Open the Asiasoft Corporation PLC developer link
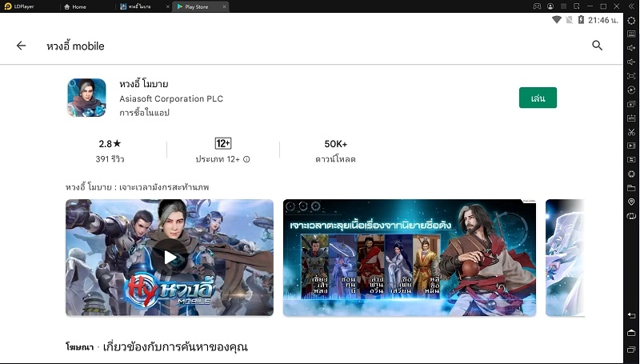This screenshot has height=364, width=640. 171,98
